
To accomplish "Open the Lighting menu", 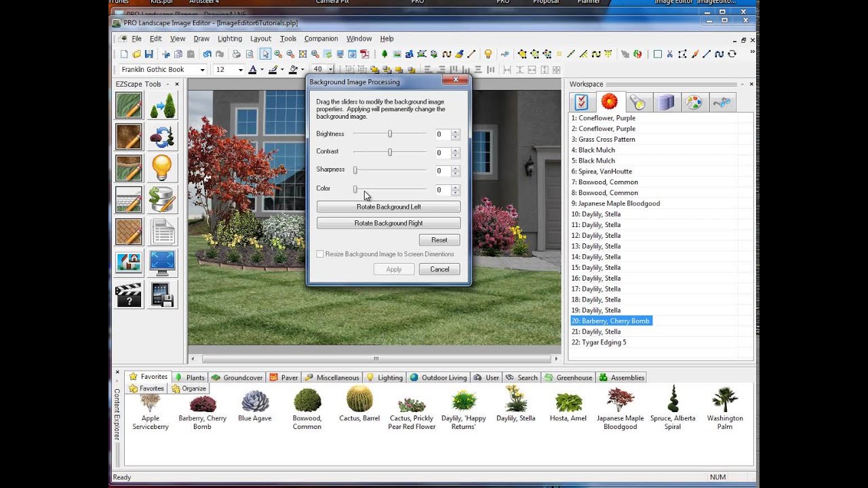I will tap(230, 39).
